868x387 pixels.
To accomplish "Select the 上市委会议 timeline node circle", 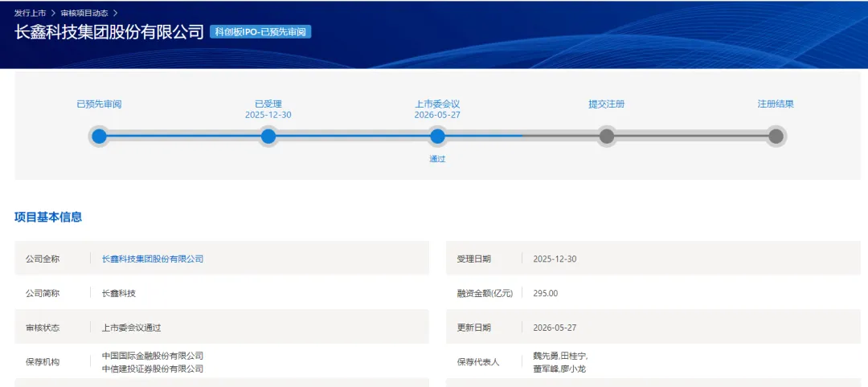I will tap(437, 136).
